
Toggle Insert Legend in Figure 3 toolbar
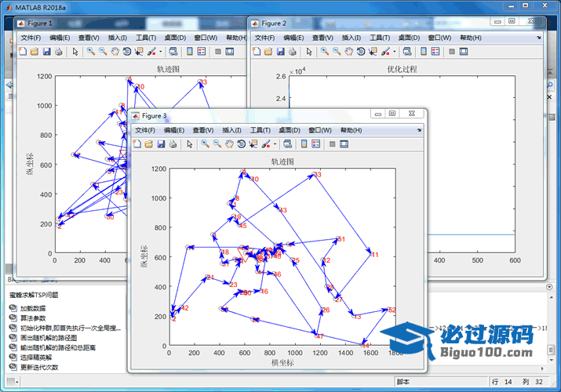(315, 144)
